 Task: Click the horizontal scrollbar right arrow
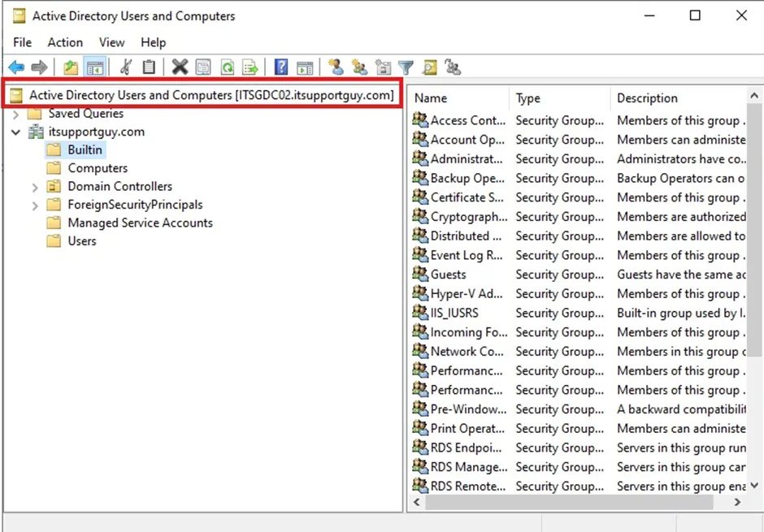tap(737, 503)
